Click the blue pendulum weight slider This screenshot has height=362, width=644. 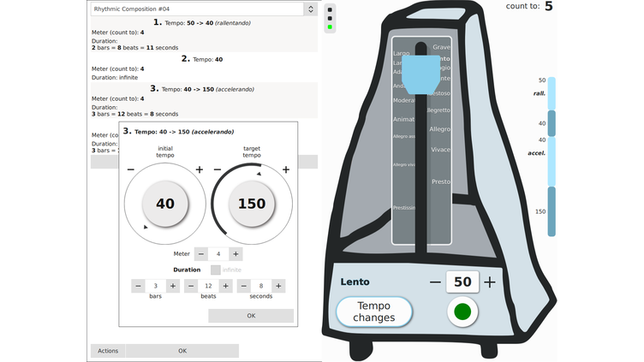(x=421, y=74)
